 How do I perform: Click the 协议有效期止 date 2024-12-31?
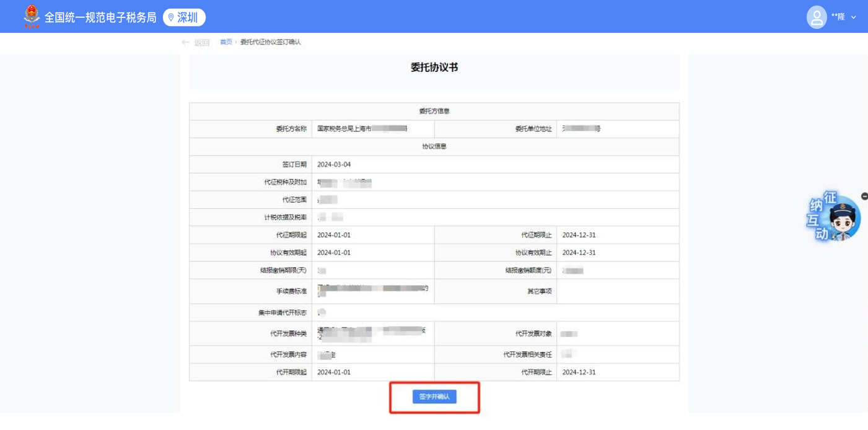pyautogui.click(x=579, y=253)
